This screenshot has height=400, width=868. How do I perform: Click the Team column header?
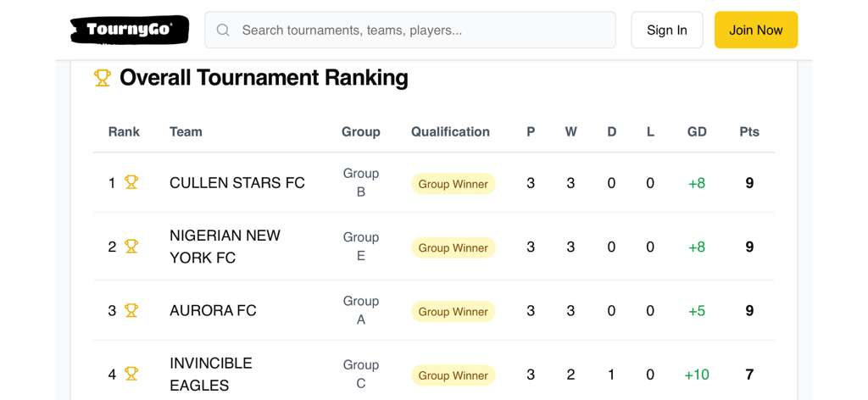[186, 131]
